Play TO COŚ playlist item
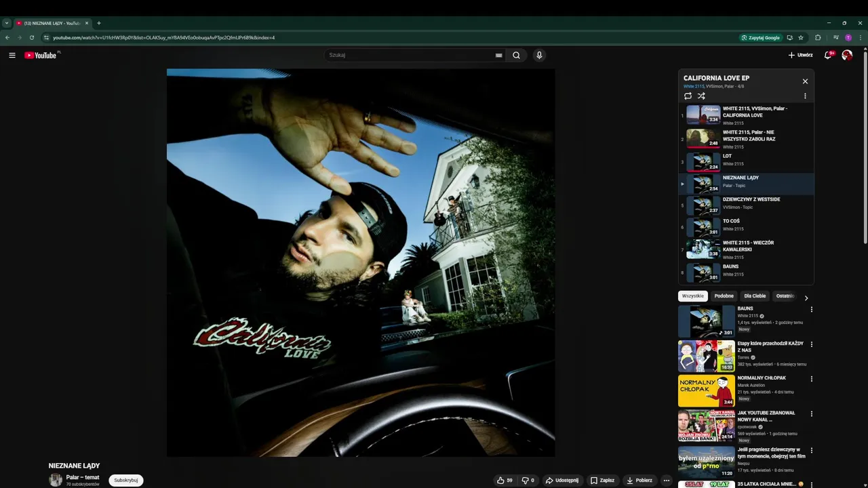This screenshot has width=868, height=488. pos(746,227)
